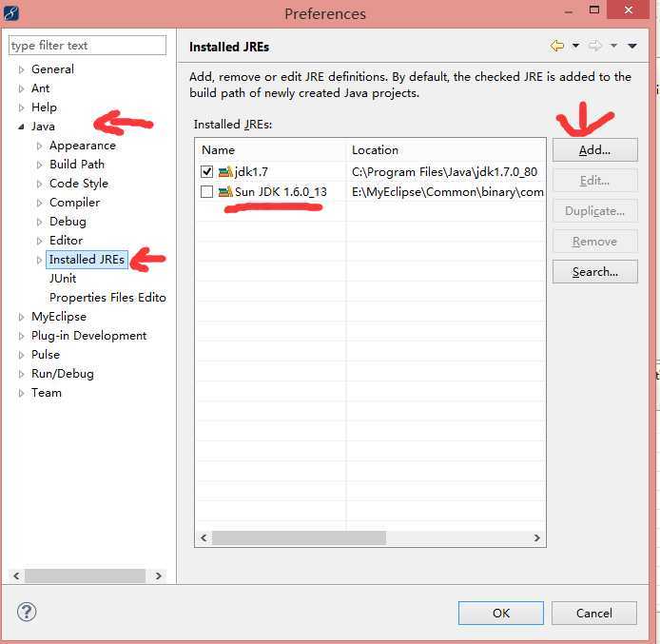Click the type filter text field

click(x=87, y=45)
